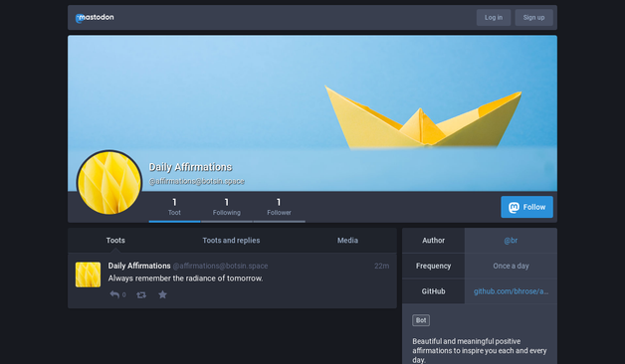Click the Mastodon logo in the header

coord(95,18)
